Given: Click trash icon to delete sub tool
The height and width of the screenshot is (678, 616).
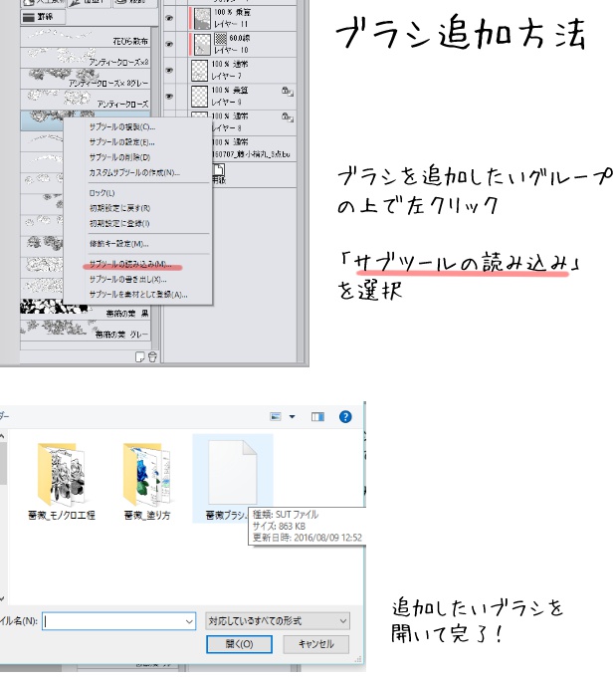Looking at the screenshot, I should click(x=152, y=356).
